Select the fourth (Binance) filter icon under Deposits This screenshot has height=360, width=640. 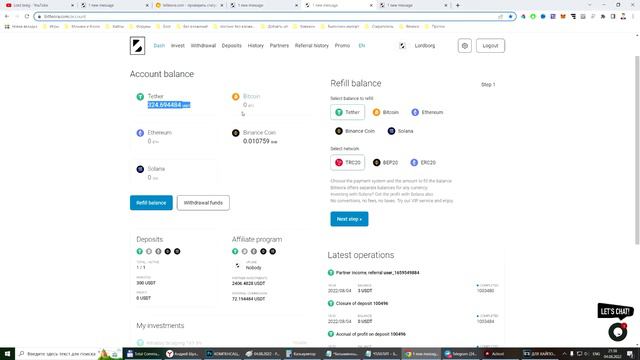[x=168, y=251]
